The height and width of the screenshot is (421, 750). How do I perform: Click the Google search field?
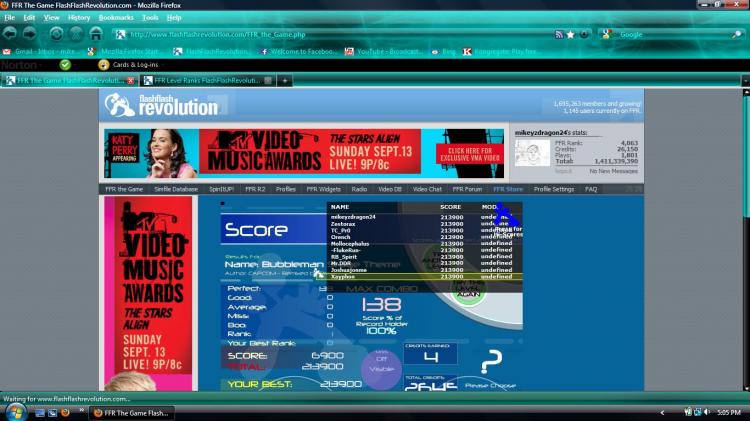tap(673, 34)
